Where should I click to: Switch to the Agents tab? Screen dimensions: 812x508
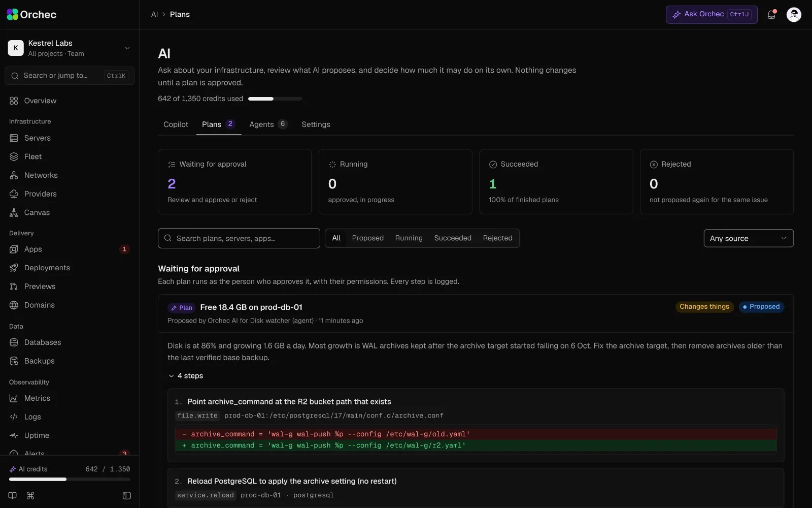[268, 124]
